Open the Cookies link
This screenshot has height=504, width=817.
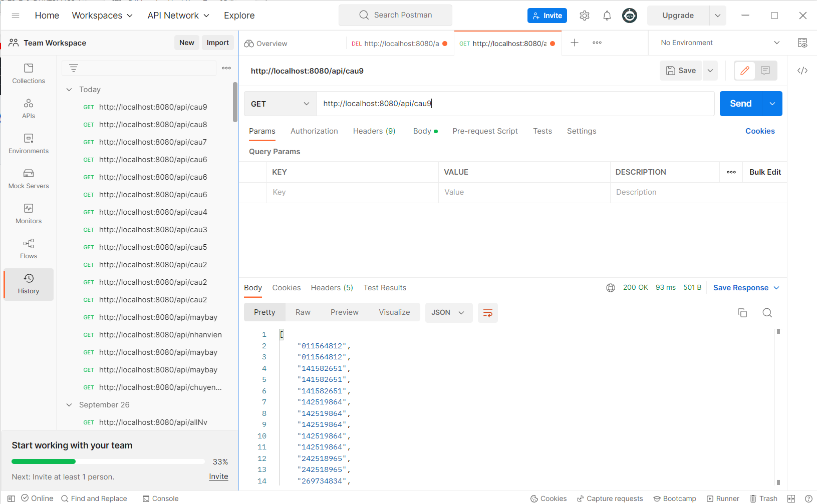pyautogui.click(x=760, y=131)
